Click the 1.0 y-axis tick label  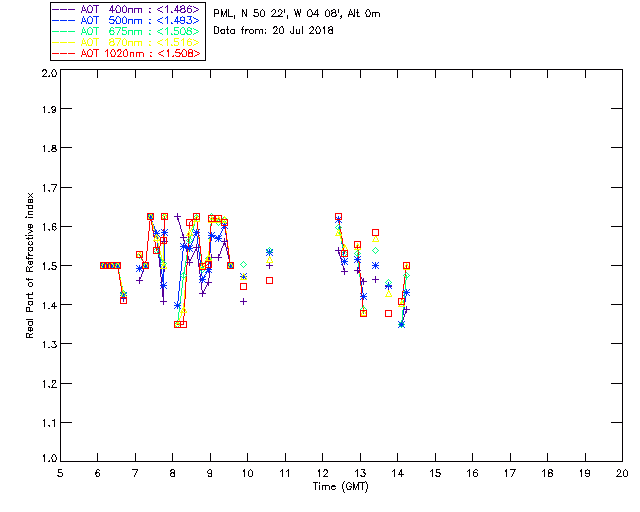(49, 458)
